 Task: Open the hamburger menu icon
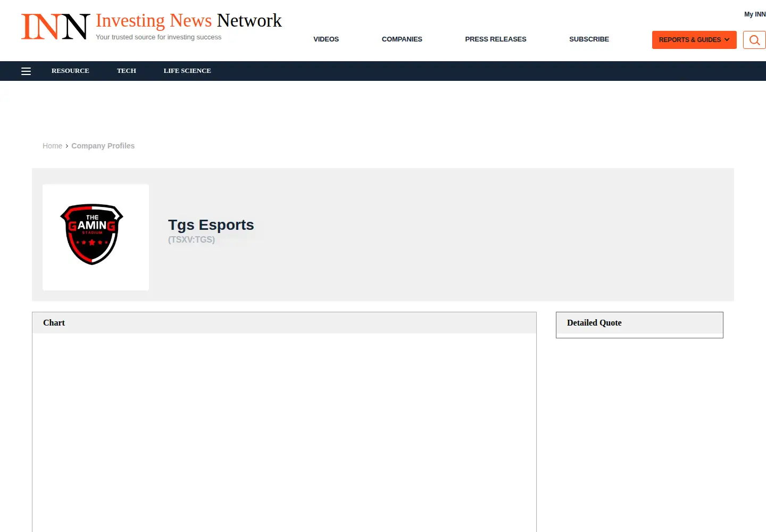[x=26, y=71]
